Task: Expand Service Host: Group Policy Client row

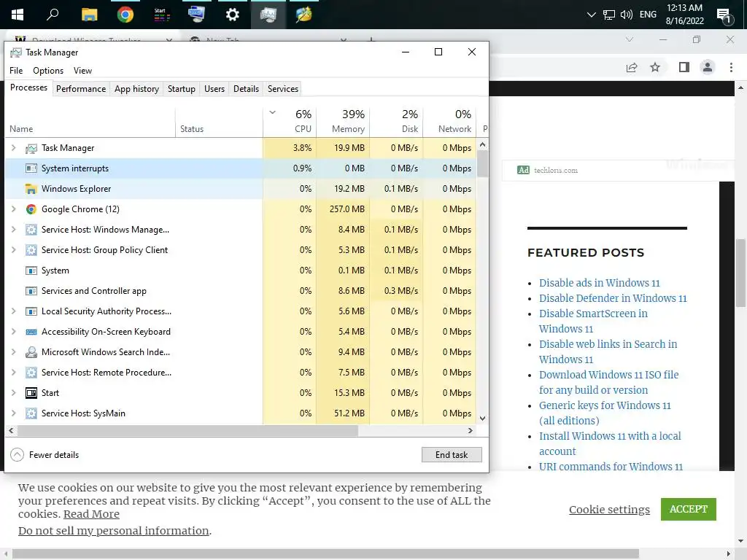Action: [13, 250]
